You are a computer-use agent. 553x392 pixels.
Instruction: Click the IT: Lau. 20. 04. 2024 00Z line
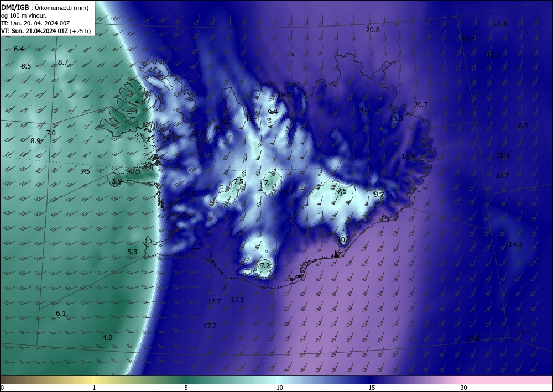coord(35,23)
